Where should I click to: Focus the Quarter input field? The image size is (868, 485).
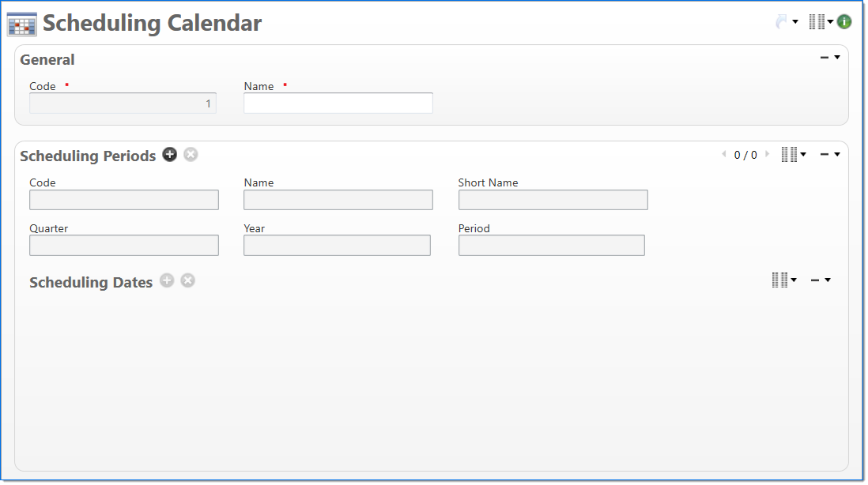tap(124, 246)
